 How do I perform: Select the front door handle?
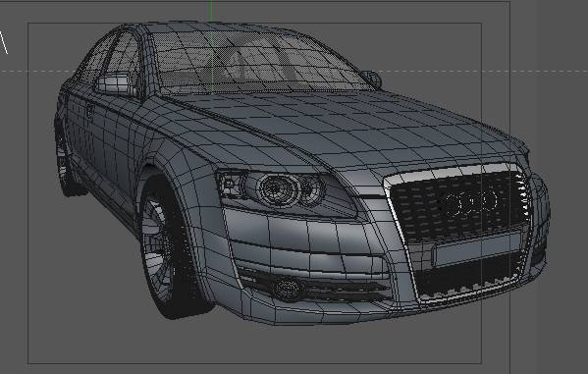pyautogui.click(x=89, y=111)
